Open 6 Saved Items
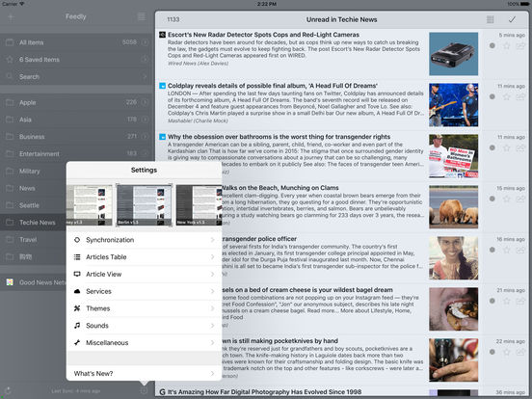 [77, 60]
